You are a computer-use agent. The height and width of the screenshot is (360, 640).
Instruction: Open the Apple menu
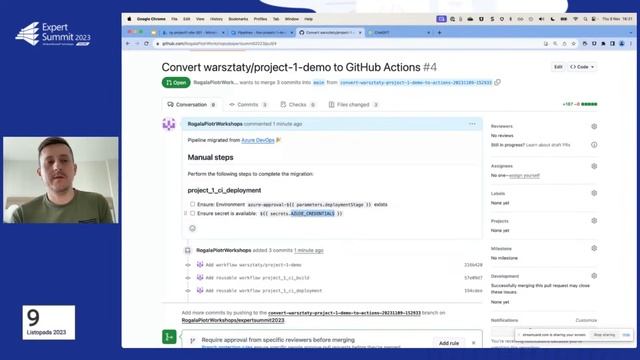(x=129, y=19)
